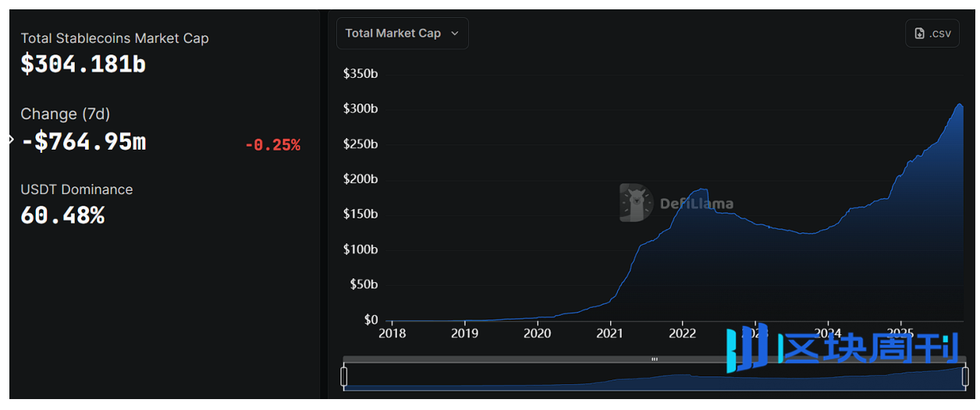Click the right handle of range slider
The height and width of the screenshot is (410, 980).
coord(965,376)
